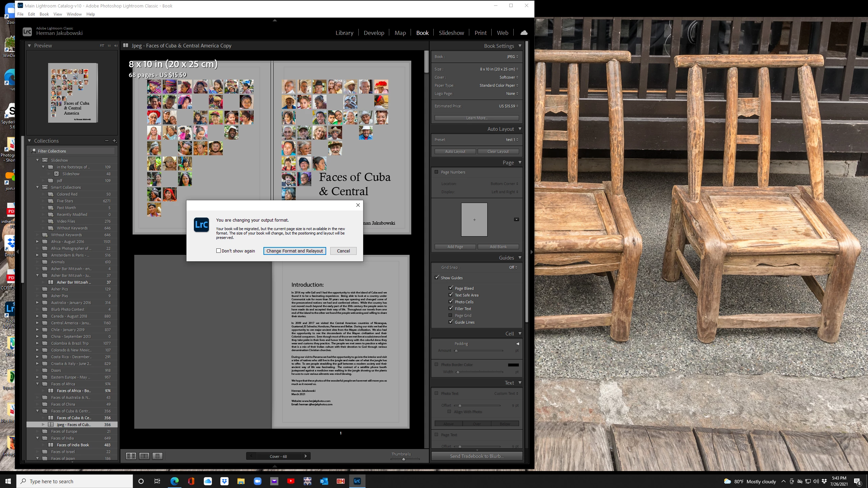Click the add collection plus icon

tap(115, 141)
